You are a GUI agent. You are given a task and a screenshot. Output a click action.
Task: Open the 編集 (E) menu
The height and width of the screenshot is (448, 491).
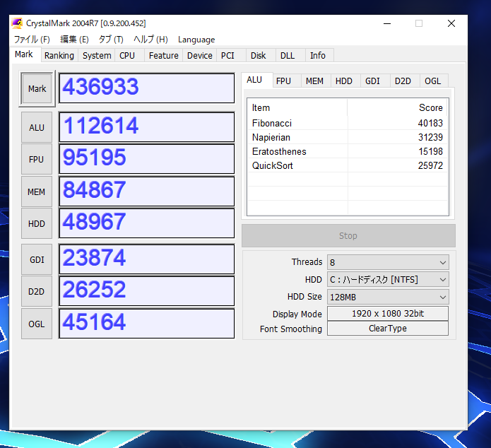[x=74, y=40]
